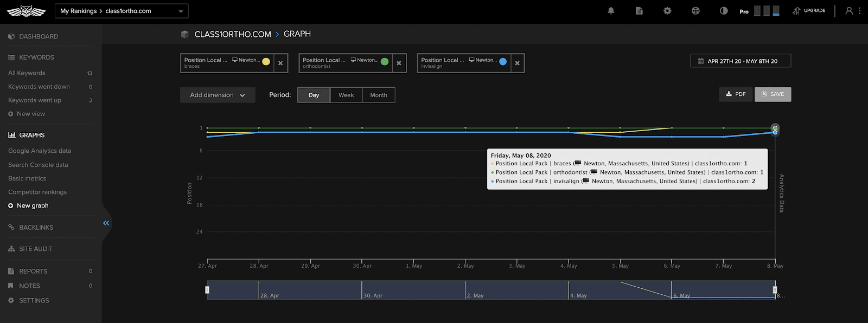Click the UPGRADE button

pos(809,11)
